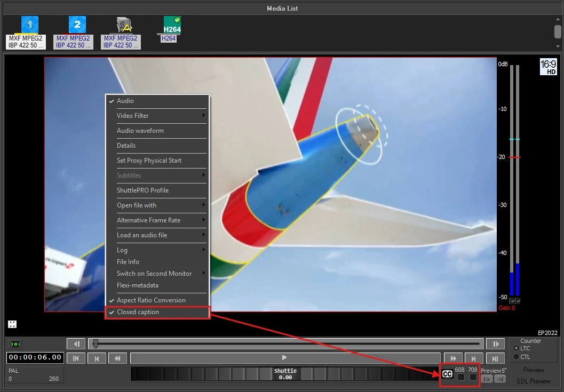Choose File Info from the context menu
564x392 pixels.
click(128, 262)
